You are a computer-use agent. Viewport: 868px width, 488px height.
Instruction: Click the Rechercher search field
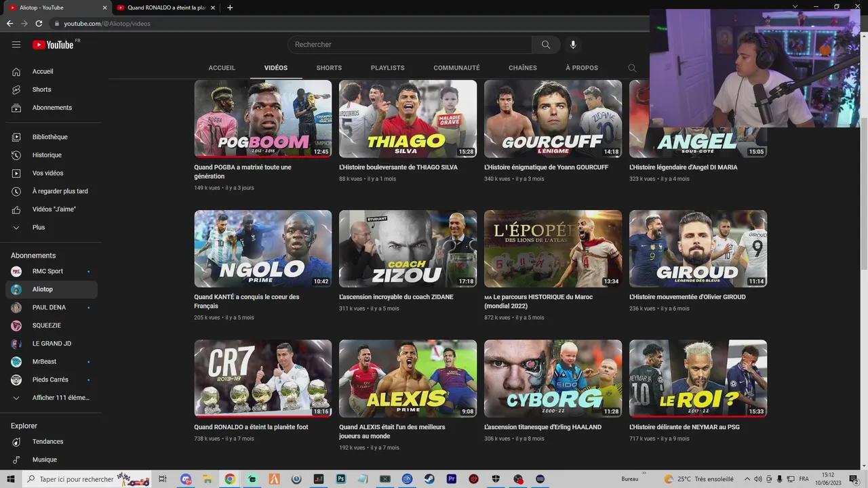410,45
